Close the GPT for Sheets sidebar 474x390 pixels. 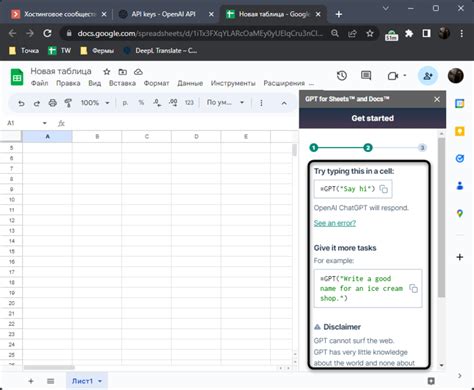pos(437,99)
